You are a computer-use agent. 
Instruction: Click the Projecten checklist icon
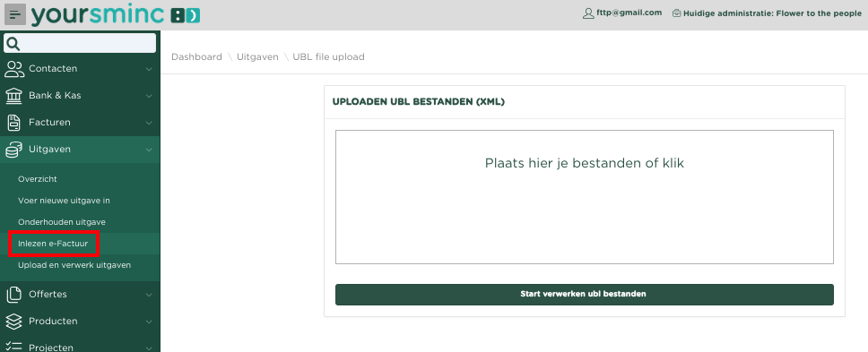[13, 347]
